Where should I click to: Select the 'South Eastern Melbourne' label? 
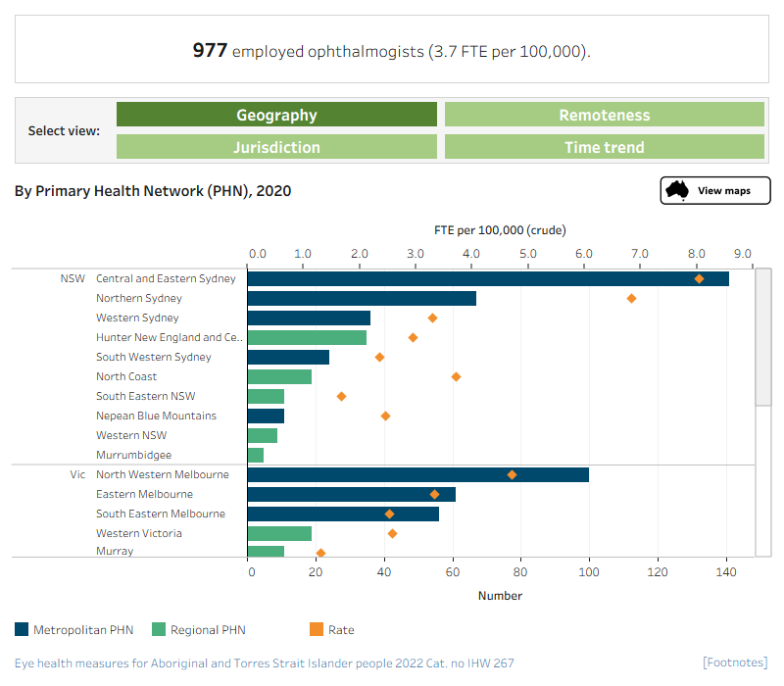[x=161, y=514]
